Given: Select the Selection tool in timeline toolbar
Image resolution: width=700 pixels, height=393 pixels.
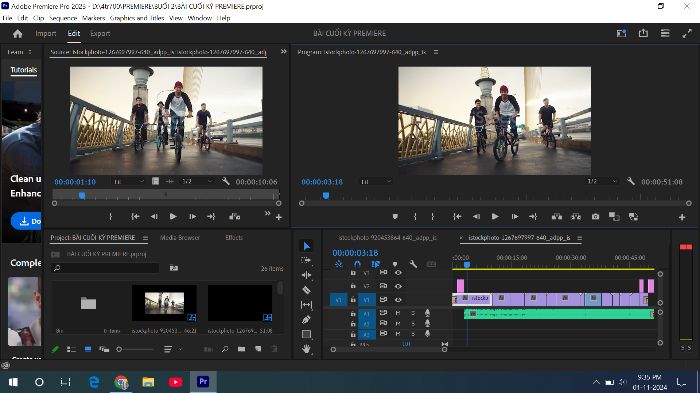Looking at the screenshot, I should 306,246.
